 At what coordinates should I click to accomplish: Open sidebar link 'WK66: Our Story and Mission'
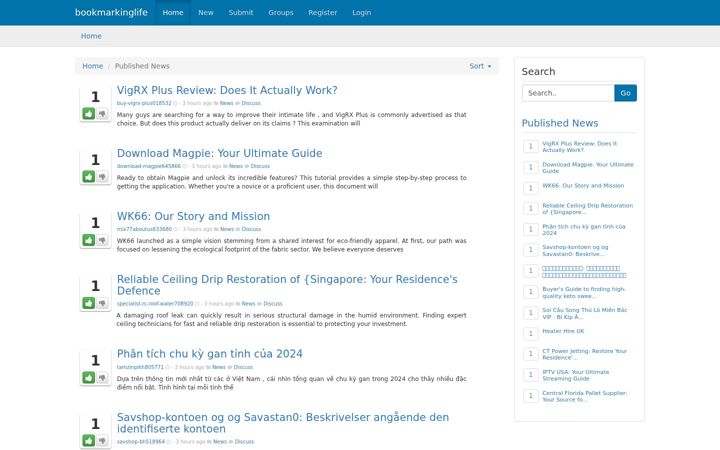pyautogui.click(x=583, y=186)
